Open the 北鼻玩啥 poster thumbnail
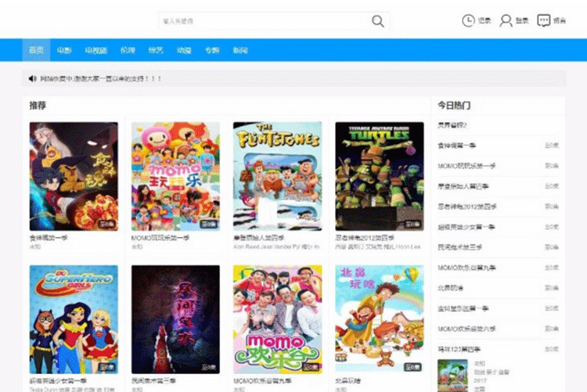The image size is (587, 392). [x=380, y=319]
